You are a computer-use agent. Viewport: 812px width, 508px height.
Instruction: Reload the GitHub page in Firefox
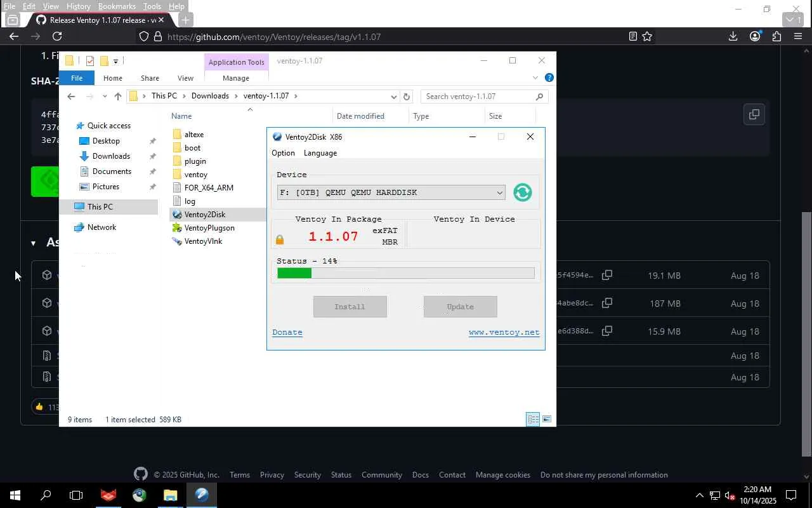pyautogui.click(x=57, y=37)
